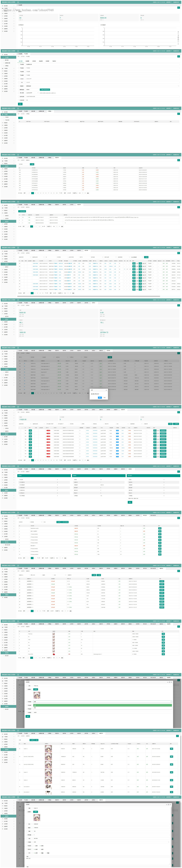Close the small confirmation popup with its X
The width and height of the screenshot is (182, 868).
click(106, 390)
